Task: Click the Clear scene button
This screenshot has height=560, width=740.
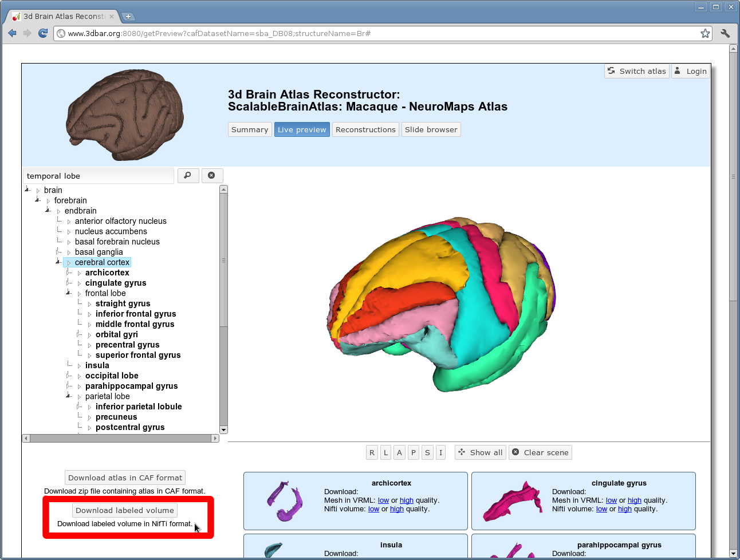Action: [x=540, y=452]
